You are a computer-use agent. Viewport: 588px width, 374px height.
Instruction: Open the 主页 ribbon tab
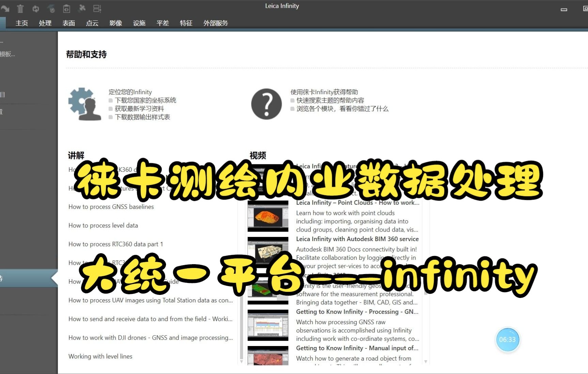pyautogui.click(x=21, y=23)
